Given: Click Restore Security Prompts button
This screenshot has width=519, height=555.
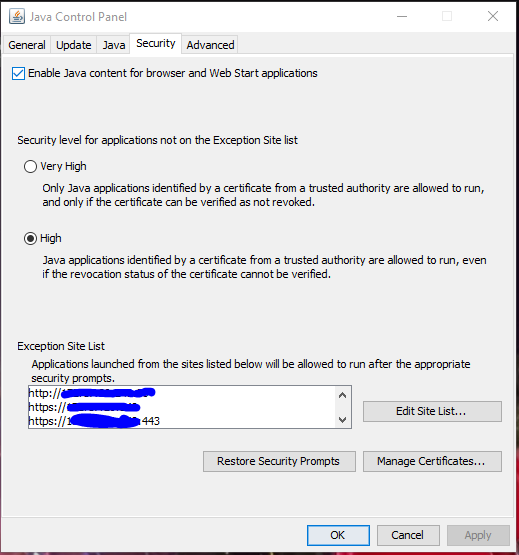Looking at the screenshot, I should (x=279, y=461).
